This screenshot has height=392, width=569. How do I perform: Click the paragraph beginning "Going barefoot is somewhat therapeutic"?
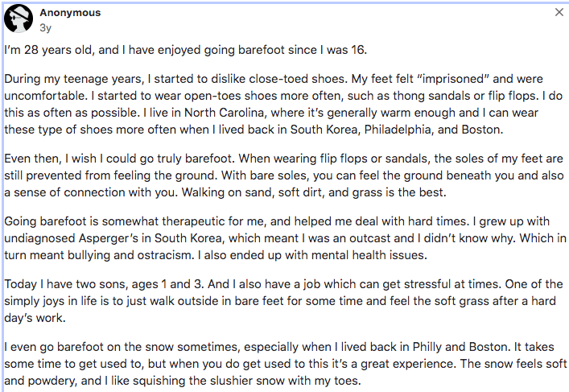pyautogui.click(x=285, y=238)
